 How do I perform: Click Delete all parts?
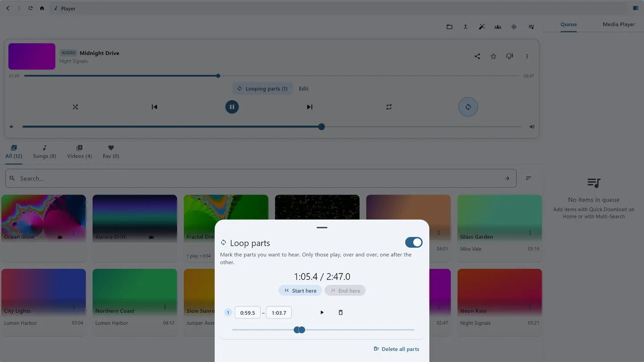396,349
